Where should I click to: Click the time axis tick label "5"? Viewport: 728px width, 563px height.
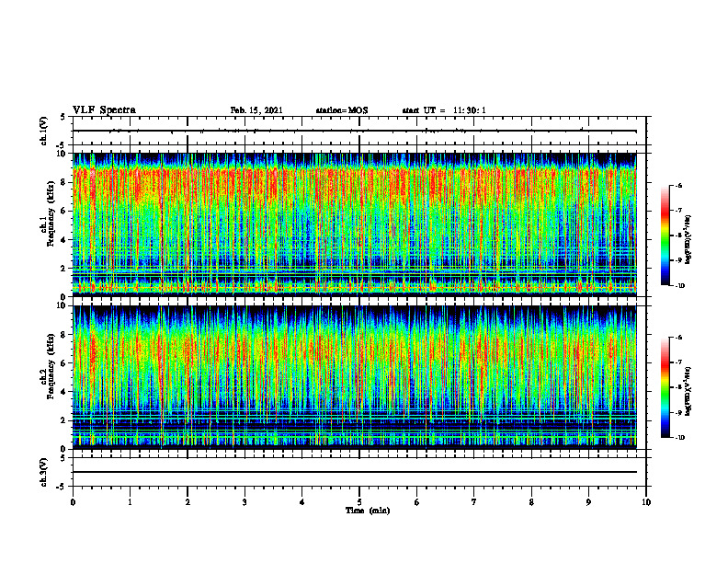click(x=359, y=502)
